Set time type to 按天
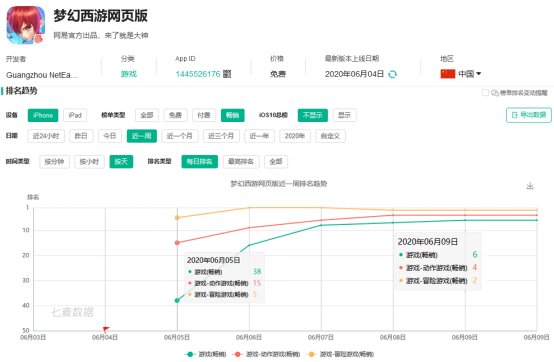 pyautogui.click(x=121, y=162)
